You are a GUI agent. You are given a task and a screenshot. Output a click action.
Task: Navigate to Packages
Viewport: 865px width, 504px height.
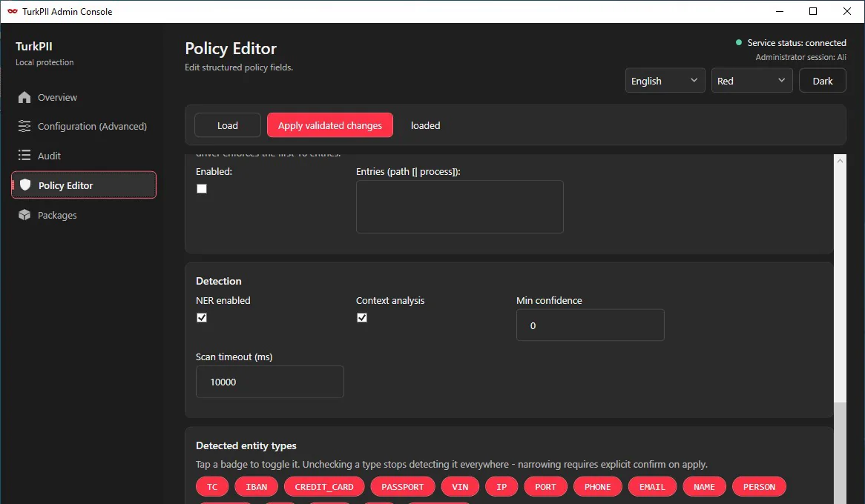(83, 215)
